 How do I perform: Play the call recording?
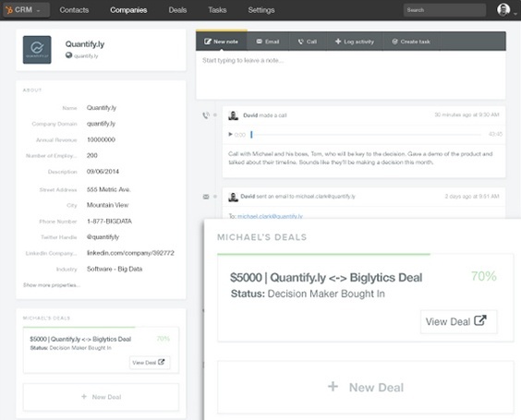[230, 134]
